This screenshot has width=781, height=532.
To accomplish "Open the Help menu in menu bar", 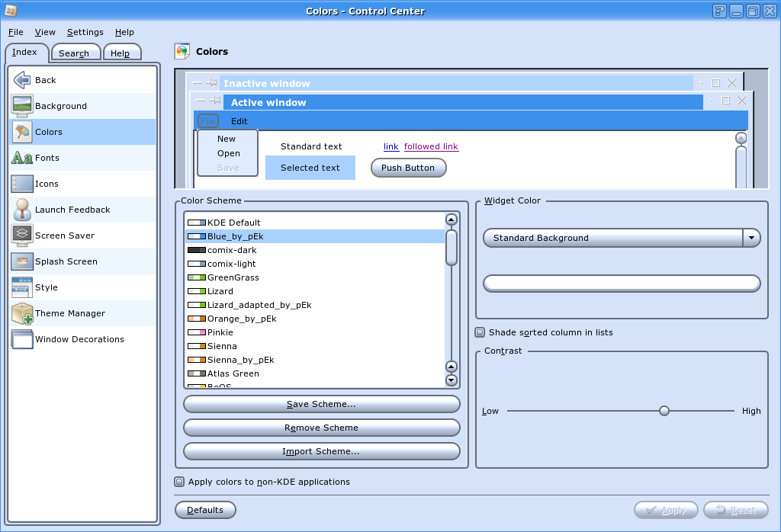I will [x=124, y=32].
